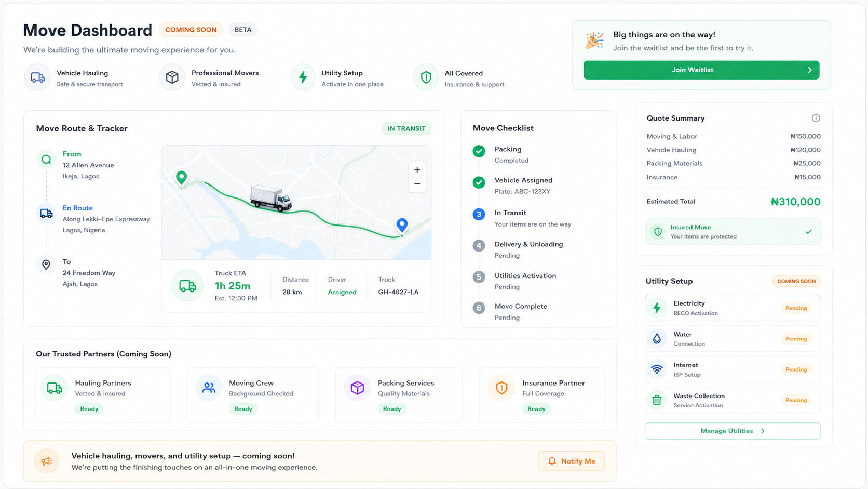This screenshot has height=489, width=868.
Task: Click Plate: ABC-123XY text
Action: pyautogui.click(x=522, y=191)
